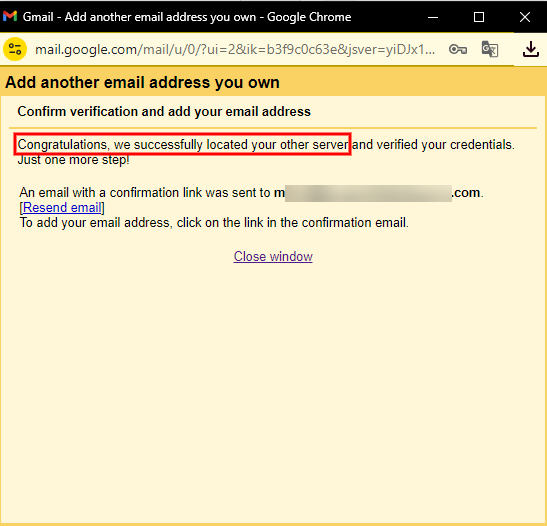Close the Chrome popup window
Image resolution: width=547 pixels, height=526 pixels.
click(525, 17)
